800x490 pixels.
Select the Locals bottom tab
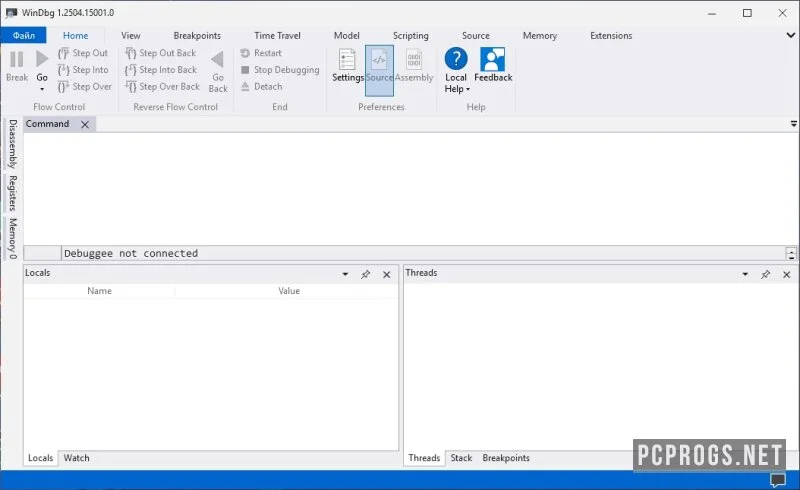[40, 458]
